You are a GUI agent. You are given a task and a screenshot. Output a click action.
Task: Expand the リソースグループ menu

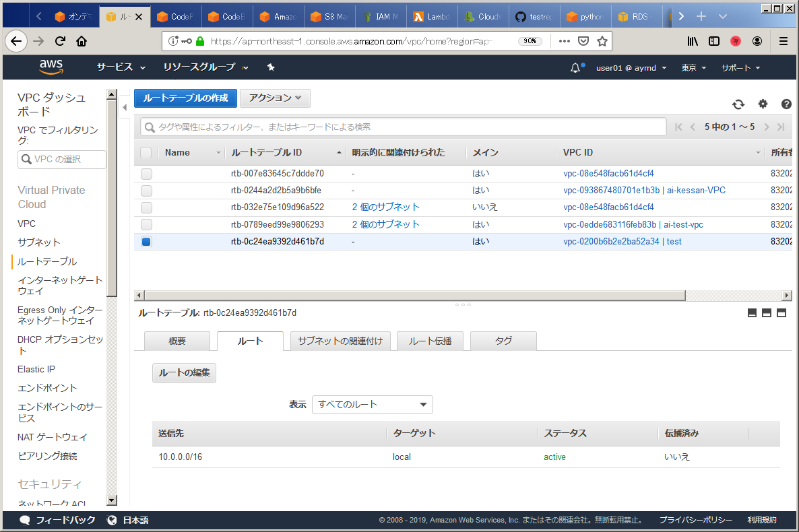205,67
